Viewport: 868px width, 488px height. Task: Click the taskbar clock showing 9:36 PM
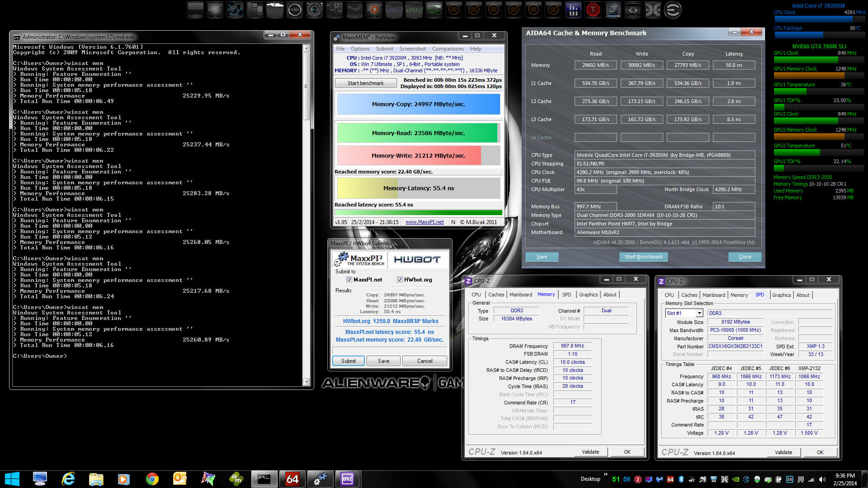(845, 479)
